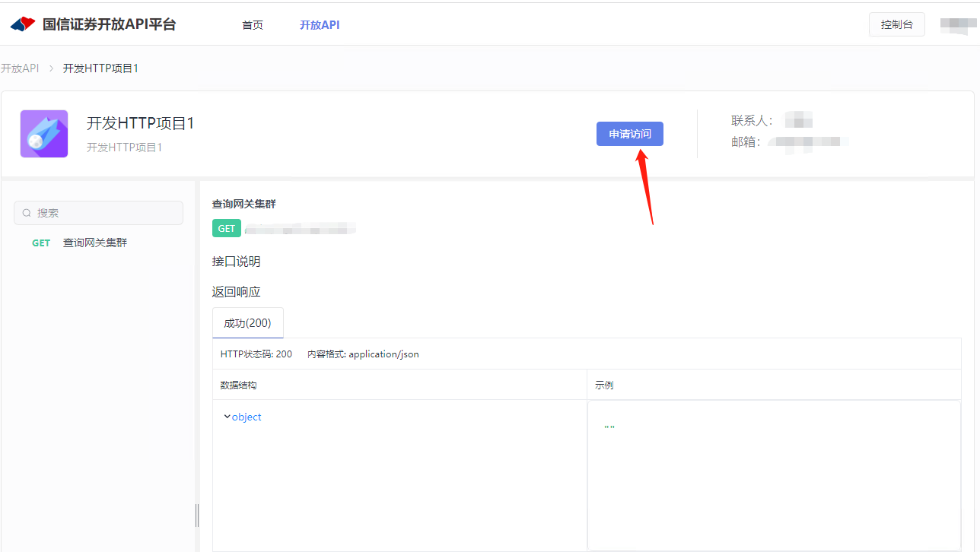This screenshot has height=552, width=980.
Task: Open the 控制台 console button
Action: click(896, 24)
